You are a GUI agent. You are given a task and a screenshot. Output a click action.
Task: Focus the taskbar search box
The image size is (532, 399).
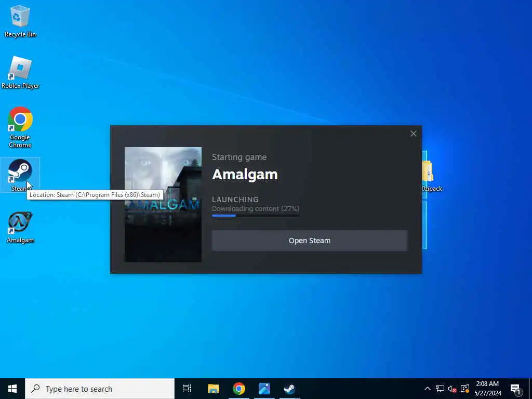point(100,389)
